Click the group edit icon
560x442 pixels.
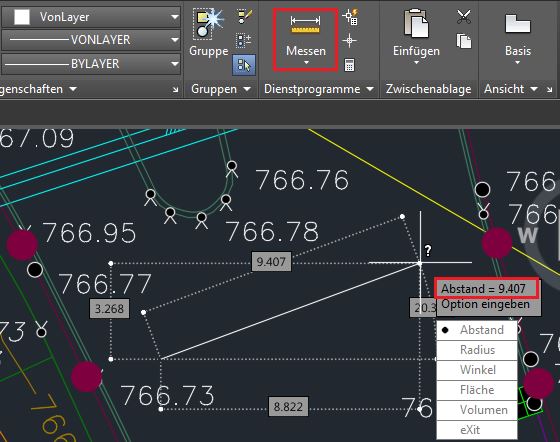point(245,16)
